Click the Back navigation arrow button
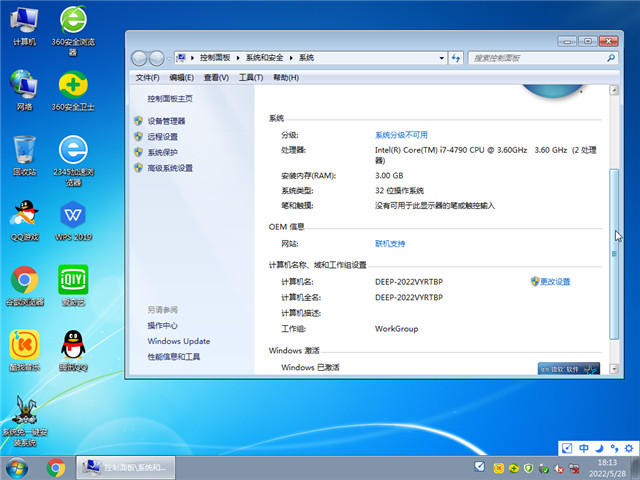The image size is (640, 480). tap(139, 58)
